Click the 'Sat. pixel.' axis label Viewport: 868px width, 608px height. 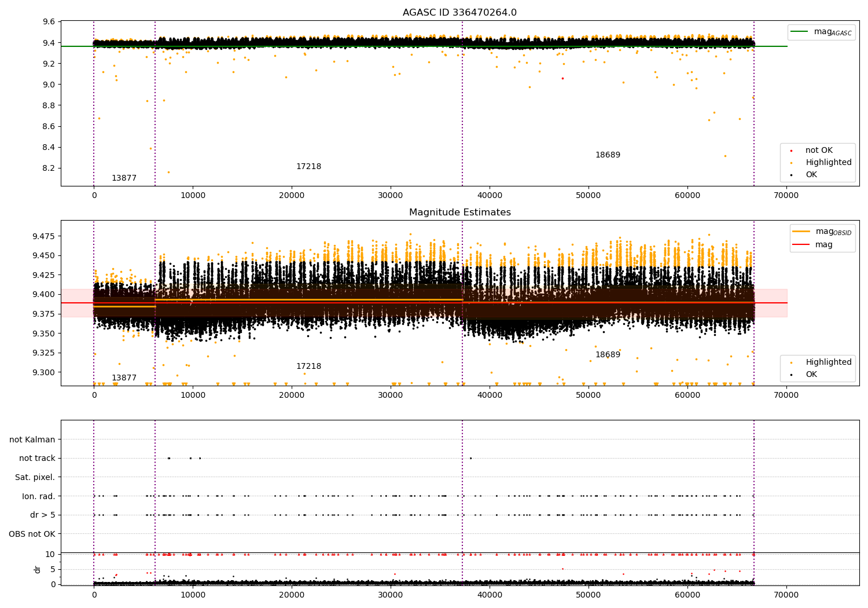point(35,478)
